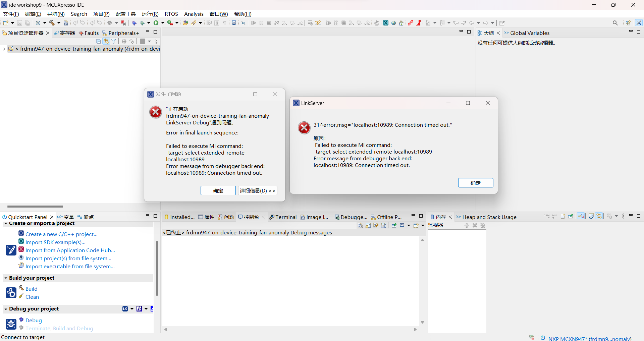Screen dimensions: 644x341
Task: Click the filter funnel icon in project explorer
Action: tap(114, 41)
